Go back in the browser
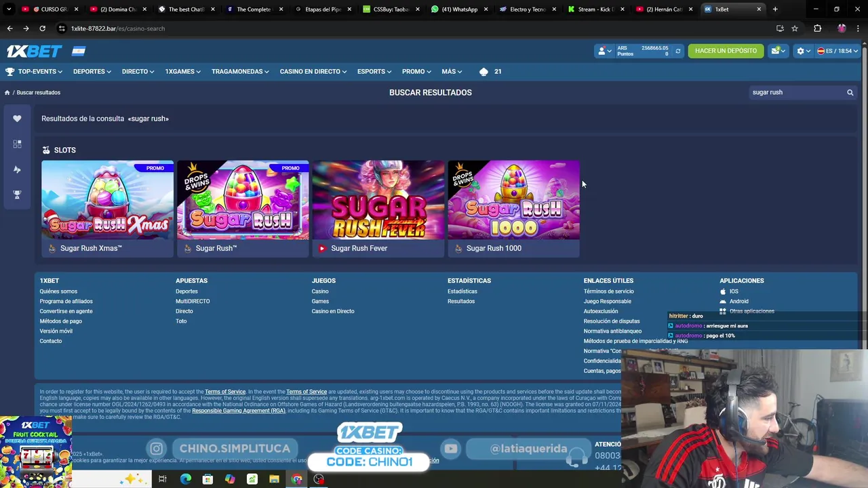The height and width of the screenshot is (488, 868). point(9,28)
